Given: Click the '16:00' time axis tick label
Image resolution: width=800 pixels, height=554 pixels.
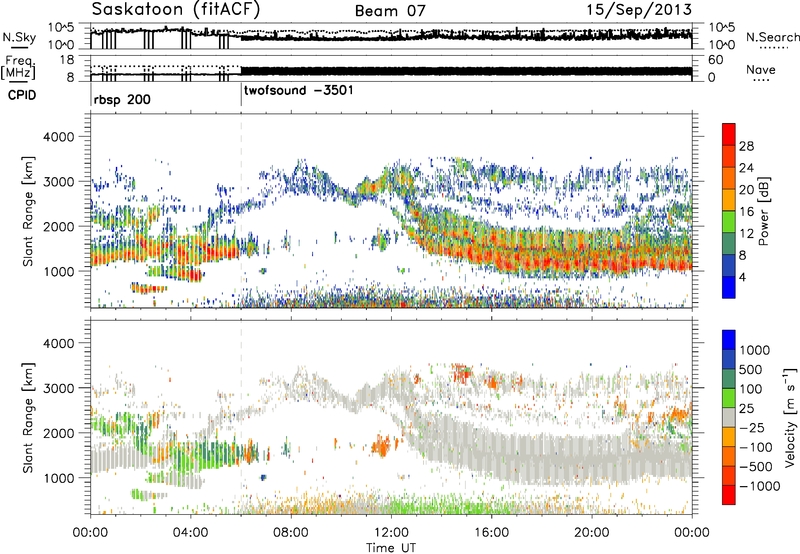Looking at the screenshot, I should [491, 533].
